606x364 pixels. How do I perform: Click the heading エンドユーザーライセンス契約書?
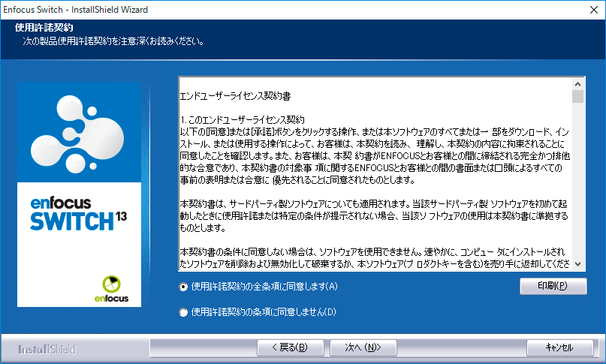235,96
